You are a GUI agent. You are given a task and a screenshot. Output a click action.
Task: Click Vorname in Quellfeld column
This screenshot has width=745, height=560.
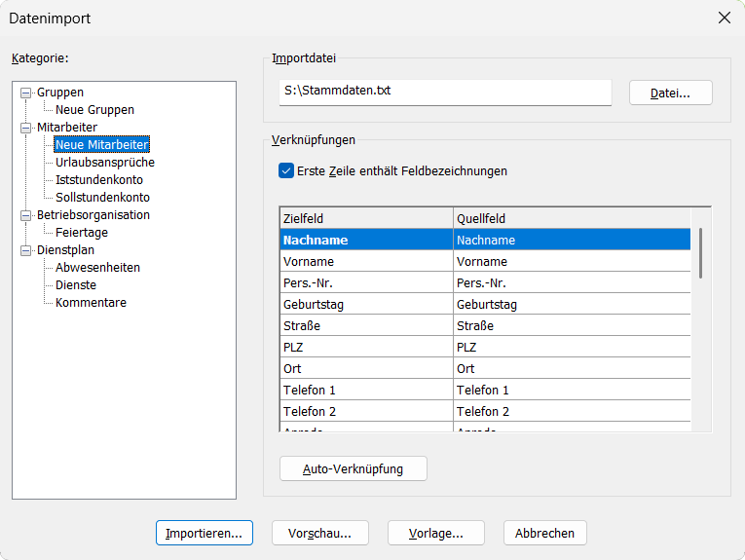pos(572,261)
